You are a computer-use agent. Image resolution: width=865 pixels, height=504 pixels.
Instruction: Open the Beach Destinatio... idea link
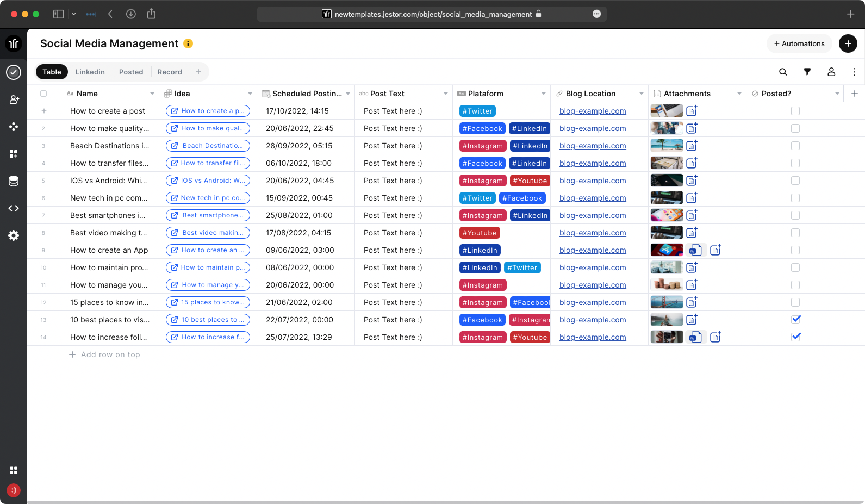point(208,146)
